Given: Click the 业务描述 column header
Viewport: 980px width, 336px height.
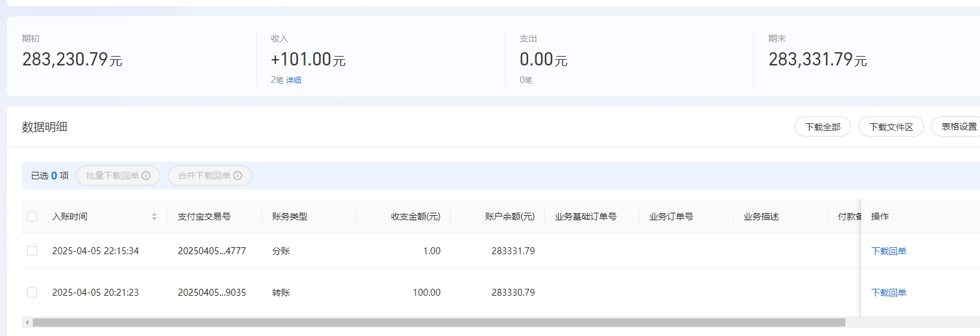Looking at the screenshot, I should click(761, 216).
